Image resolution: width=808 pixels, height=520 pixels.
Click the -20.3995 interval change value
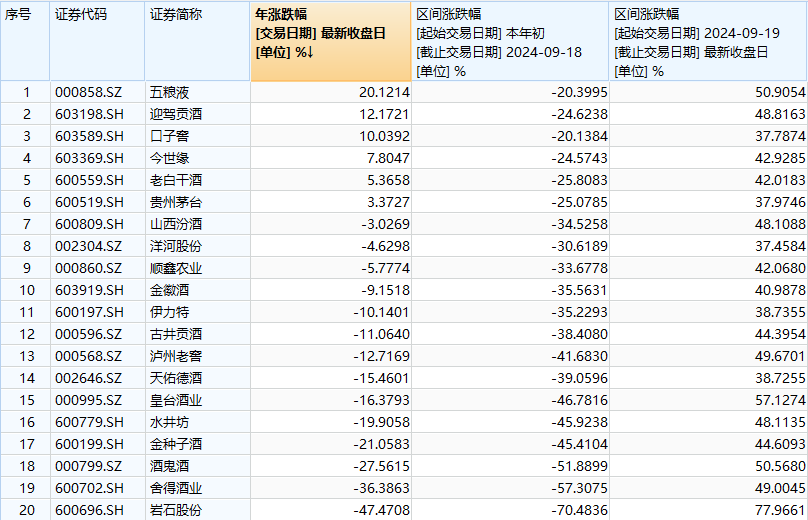580,92
